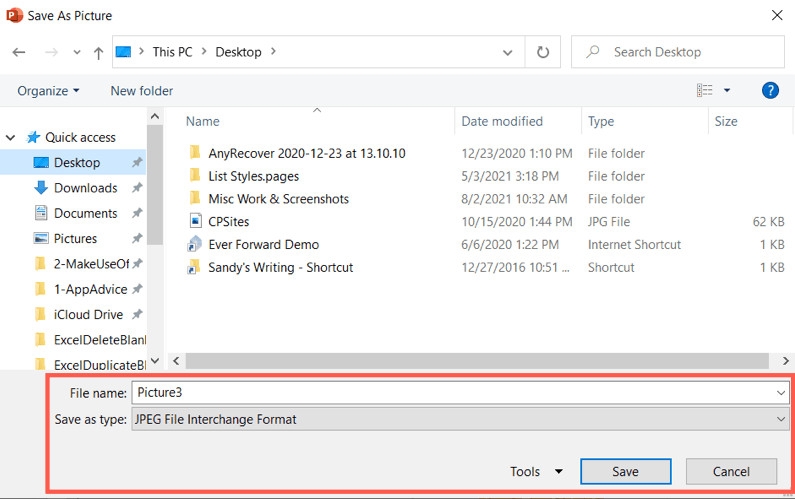The height and width of the screenshot is (499, 795).
Task: Sort files by Size column
Action: [x=726, y=121]
